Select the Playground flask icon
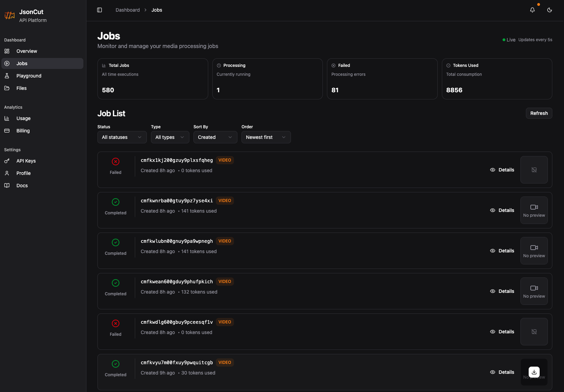The image size is (564, 392). pos(7,75)
